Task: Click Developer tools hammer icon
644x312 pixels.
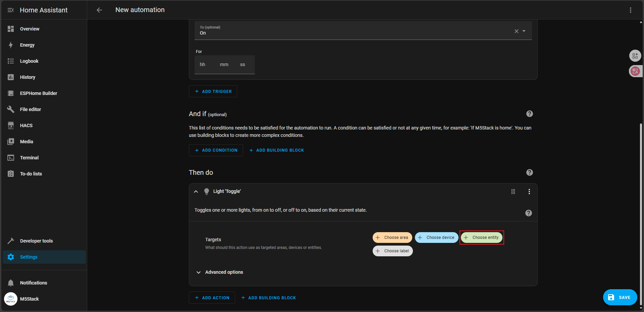Action: point(11,241)
